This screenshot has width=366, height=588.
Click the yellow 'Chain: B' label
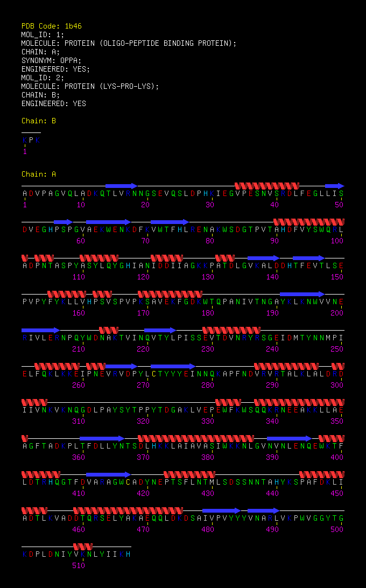pos(39,121)
